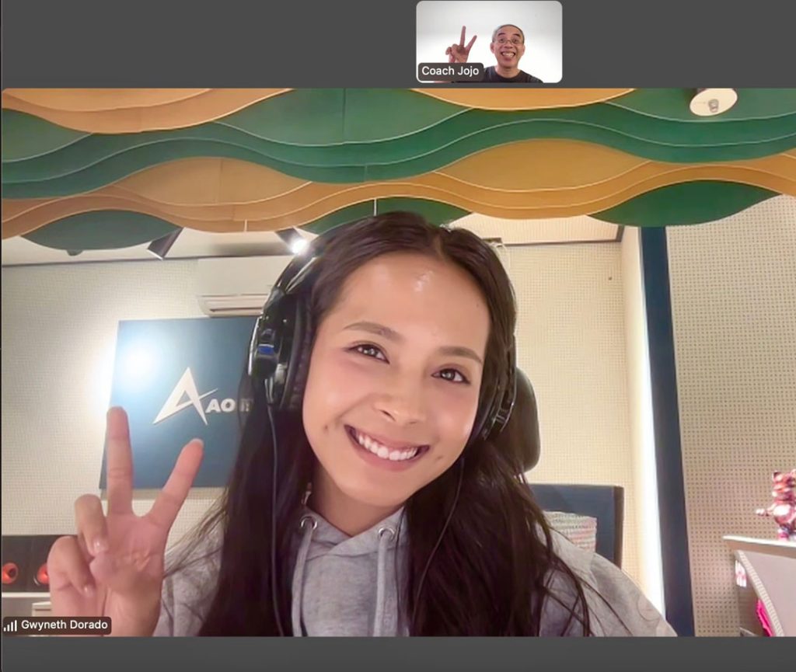Click the Gwyneth Dorado name label

[x=64, y=625]
